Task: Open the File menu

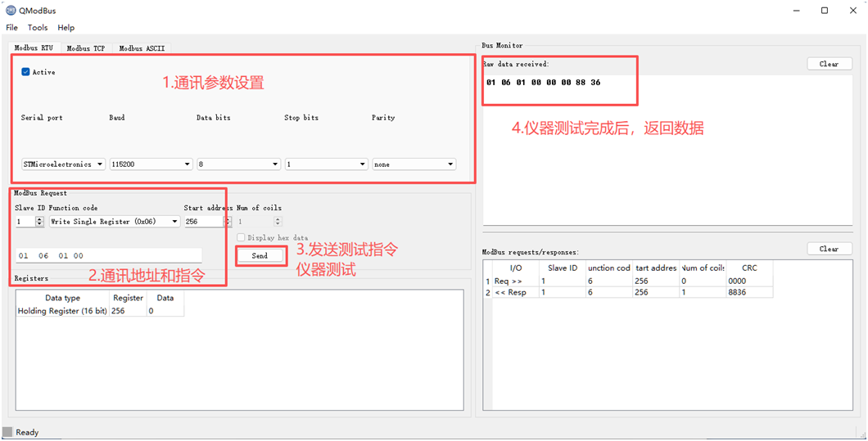Action: click(x=12, y=28)
